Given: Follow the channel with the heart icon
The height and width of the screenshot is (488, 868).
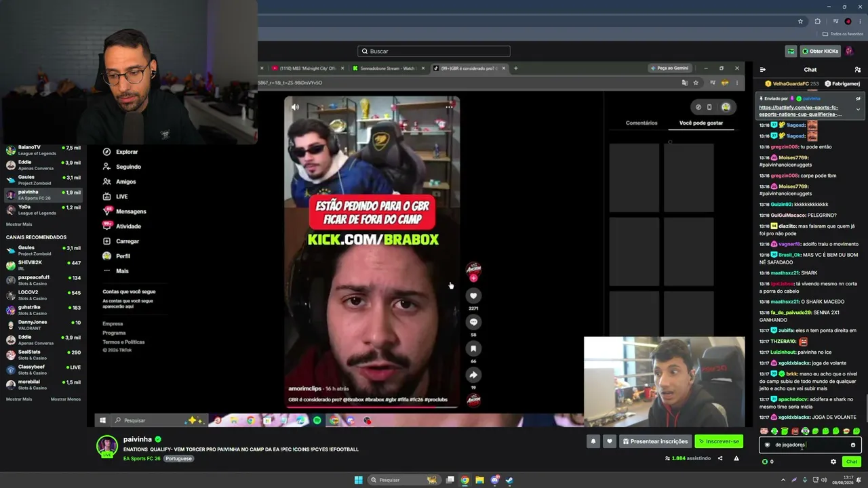Looking at the screenshot, I should [609, 441].
